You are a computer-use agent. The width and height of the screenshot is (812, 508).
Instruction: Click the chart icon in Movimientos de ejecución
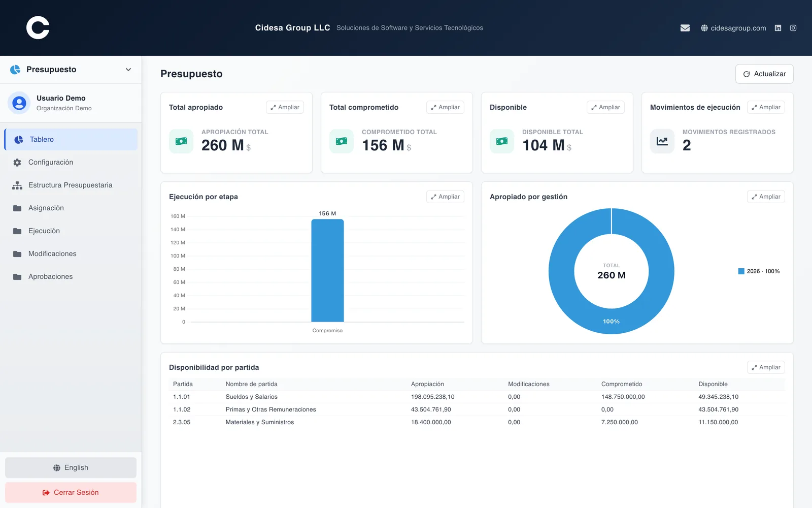point(662,141)
